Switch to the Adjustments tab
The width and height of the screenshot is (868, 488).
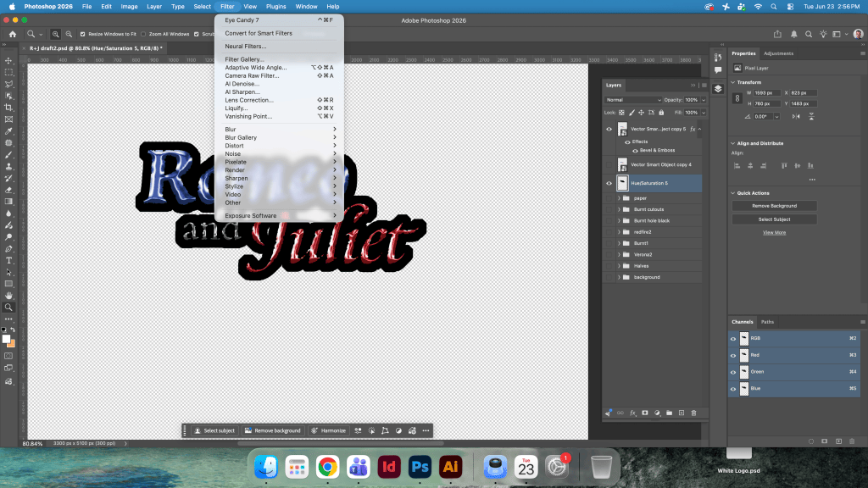[778, 53]
